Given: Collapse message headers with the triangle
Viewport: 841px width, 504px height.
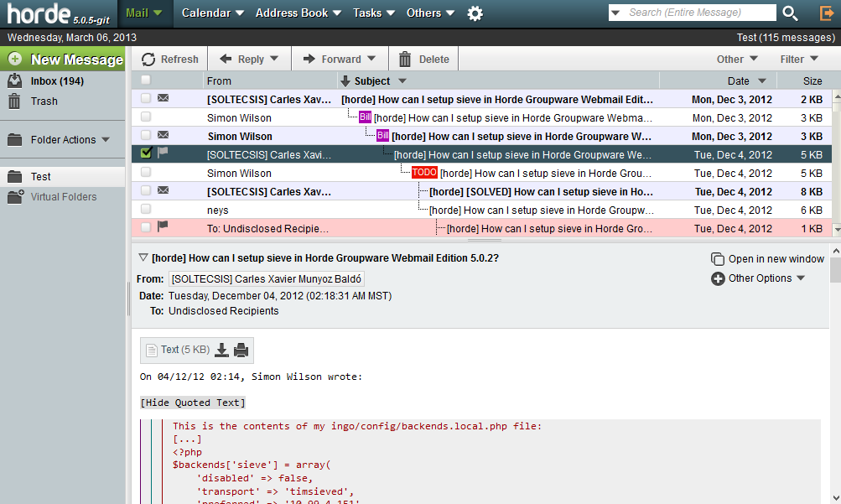Looking at the screenshot, I should coord(143,257).
